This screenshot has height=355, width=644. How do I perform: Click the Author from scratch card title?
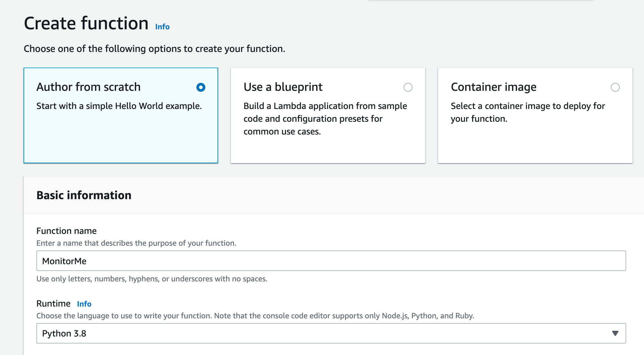[88, 87]
